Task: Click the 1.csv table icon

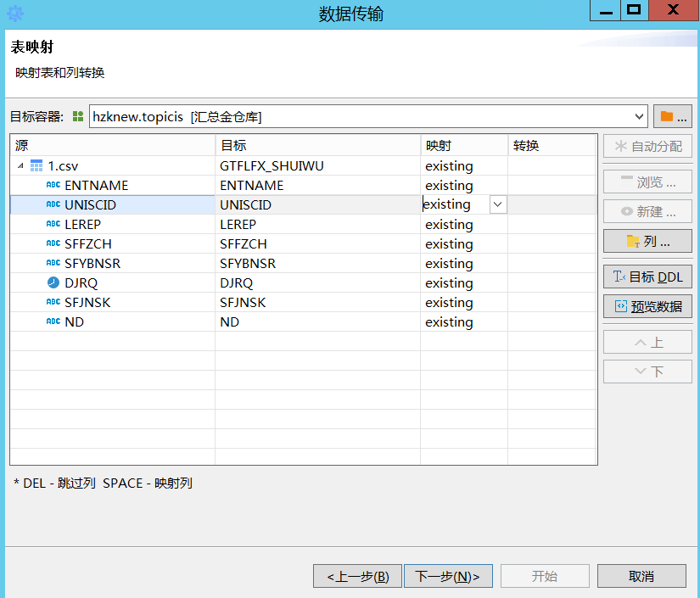Action: click(x=36, y=166)
